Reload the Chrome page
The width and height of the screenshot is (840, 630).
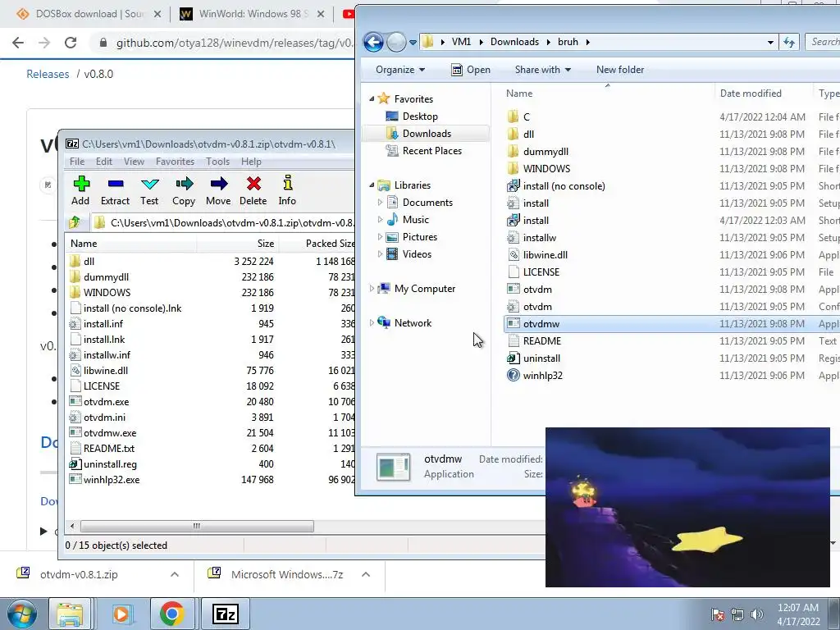coord(71,43)
